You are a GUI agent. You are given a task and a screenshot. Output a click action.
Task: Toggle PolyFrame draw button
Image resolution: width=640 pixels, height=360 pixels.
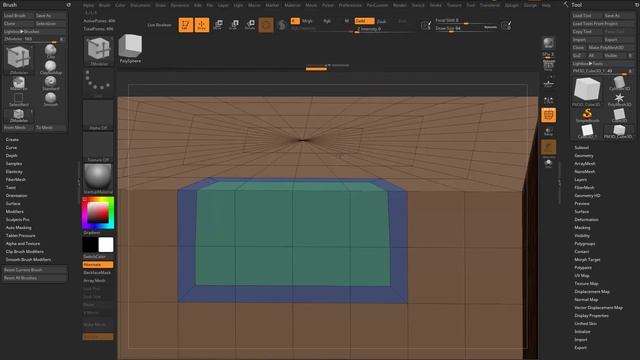549,115
